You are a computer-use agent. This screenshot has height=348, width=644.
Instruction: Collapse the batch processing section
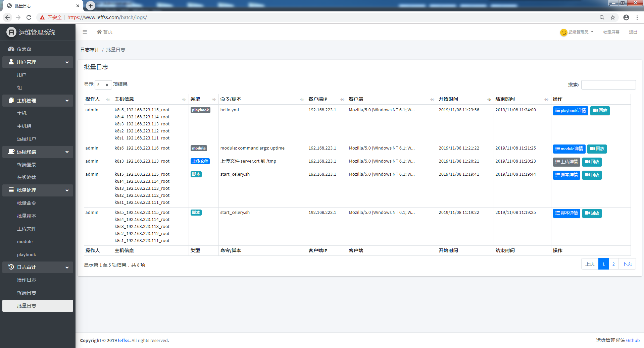[38, 190]
